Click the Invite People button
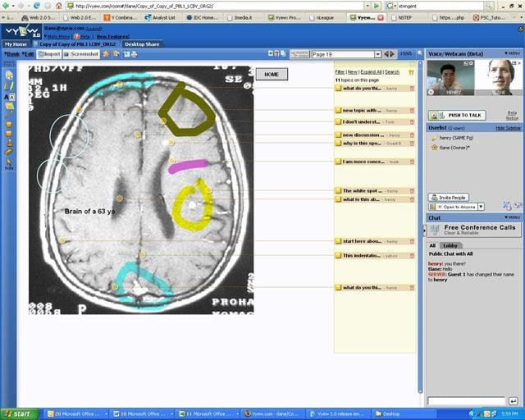 (x=449, y=197)
